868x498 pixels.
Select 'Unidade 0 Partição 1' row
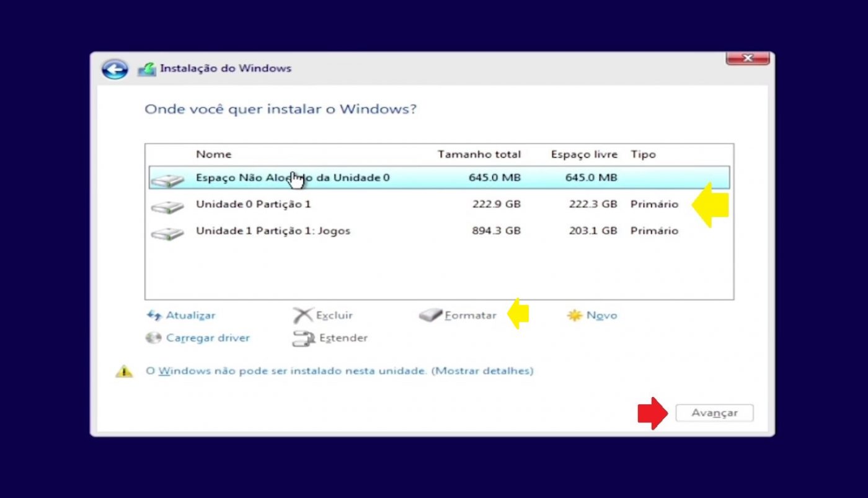(439, 204)
